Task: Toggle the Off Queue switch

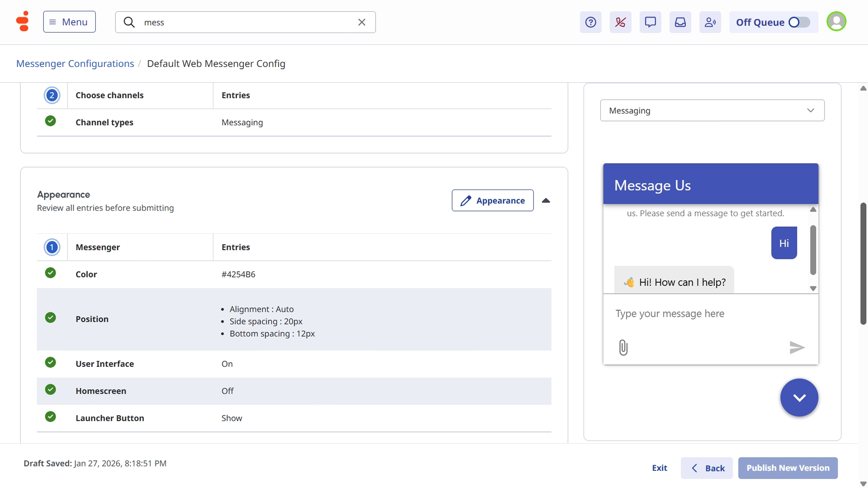Action: [798, 22]
